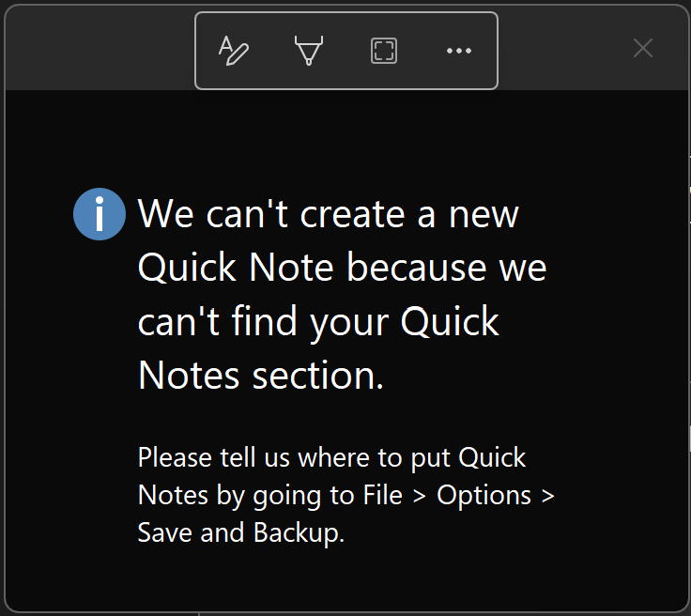Click 'Please tell us where to put Quick' text
The height and width of the screenshot is (616, 691).
pos(331,457)
